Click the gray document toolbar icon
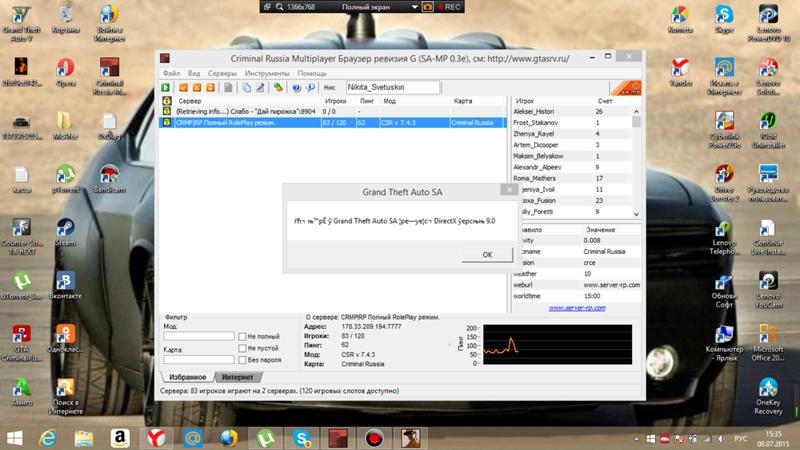This screenshot has height=450, width=800. pos(228,88)
